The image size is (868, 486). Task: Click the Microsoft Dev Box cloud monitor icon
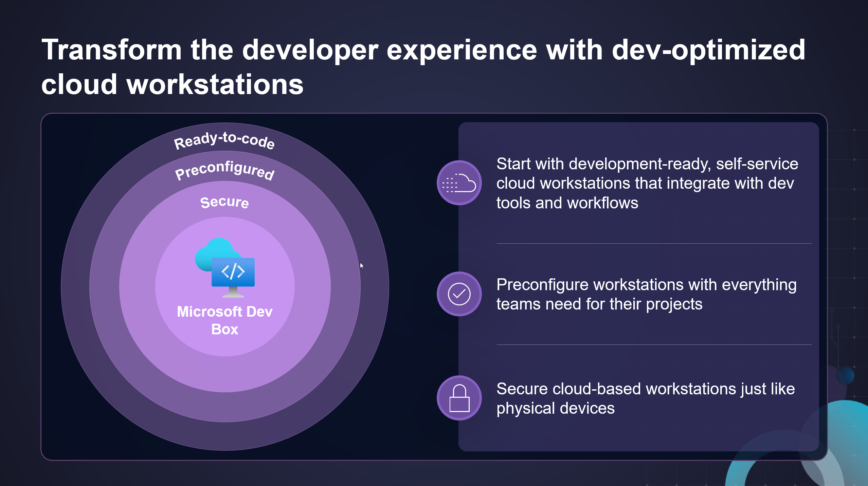[x=225, y=268]
